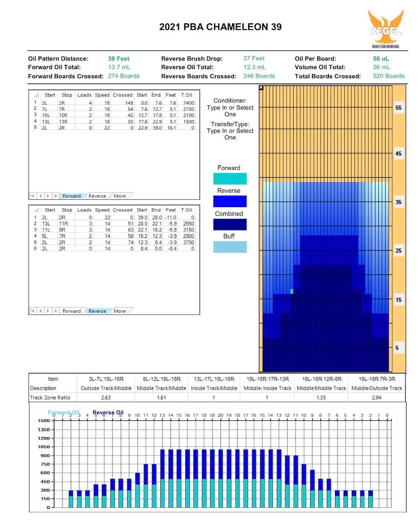This screenshot has height=524, width=420.
Task: Click the small green marker on lane graph
Action: click(x=292, y=291)
